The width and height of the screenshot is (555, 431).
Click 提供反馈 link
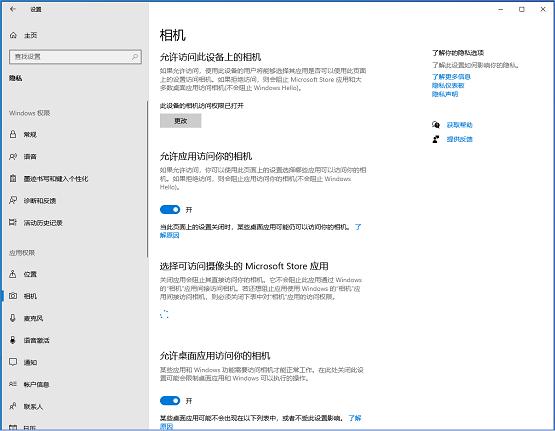(x=459, y=139)
